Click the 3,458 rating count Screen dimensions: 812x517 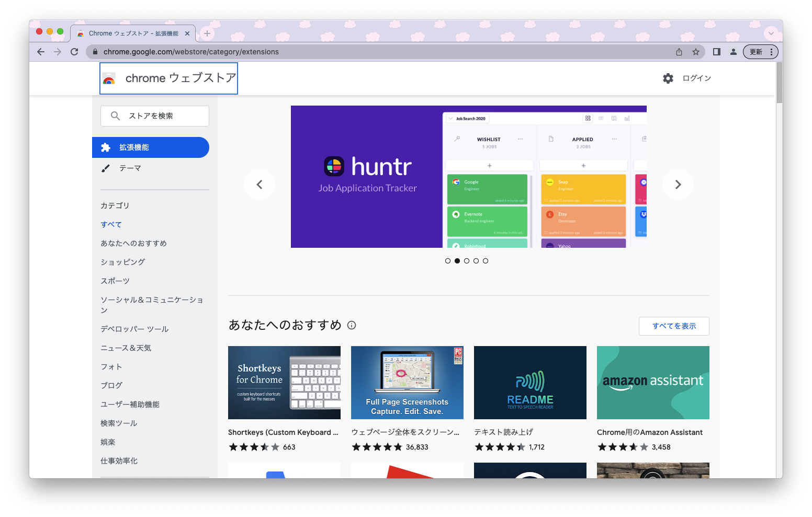pyautogui.click(x=661, y=447)
